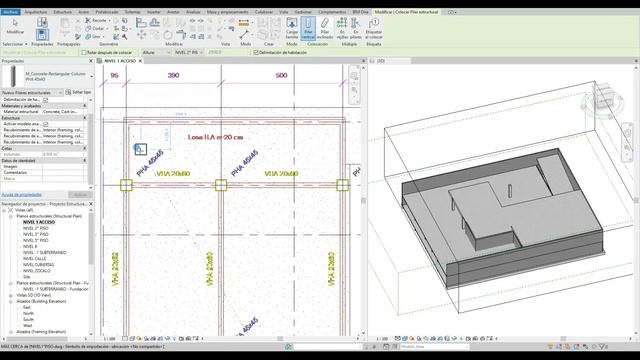Open Nuevo Pilares estructurales filter dropdown
640x360 pixels.
click(x=60, y=93)
